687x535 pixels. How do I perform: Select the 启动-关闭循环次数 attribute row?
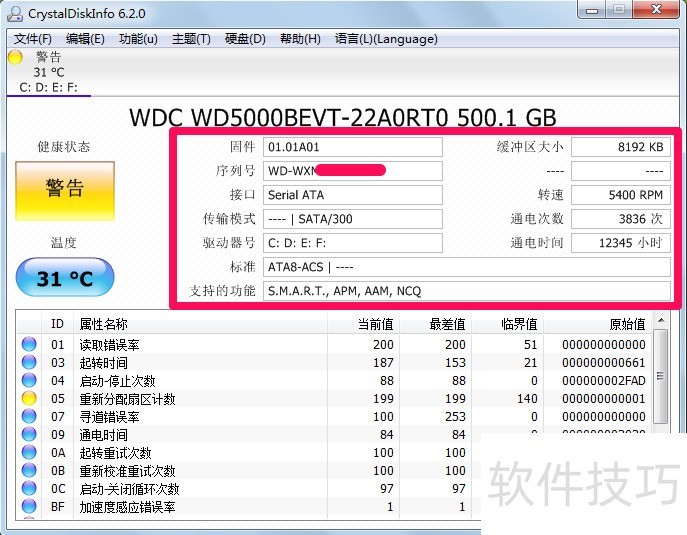[x=249, y=488]
